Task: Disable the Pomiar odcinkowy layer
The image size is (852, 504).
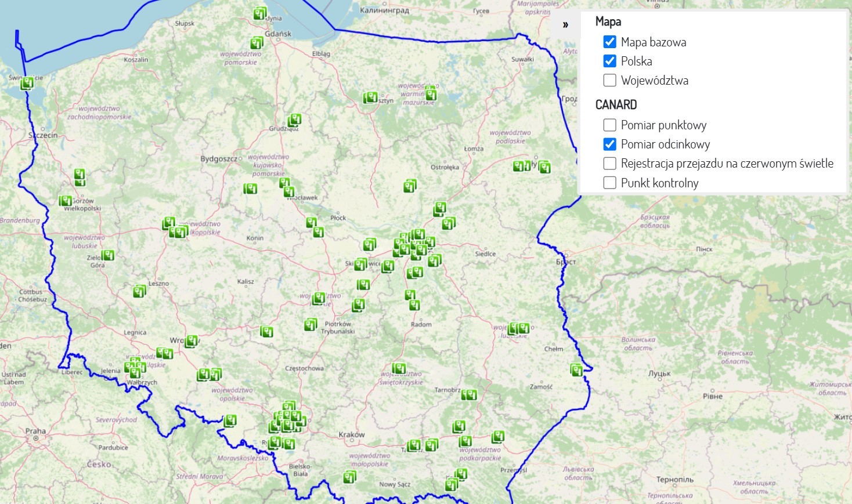Action: click(x=609, y=144)
